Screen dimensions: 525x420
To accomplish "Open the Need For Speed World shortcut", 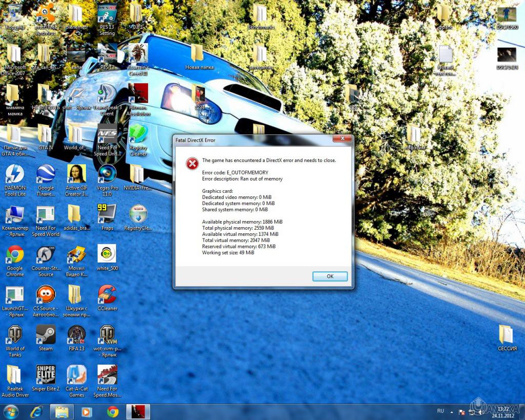I will click(46, 221).
